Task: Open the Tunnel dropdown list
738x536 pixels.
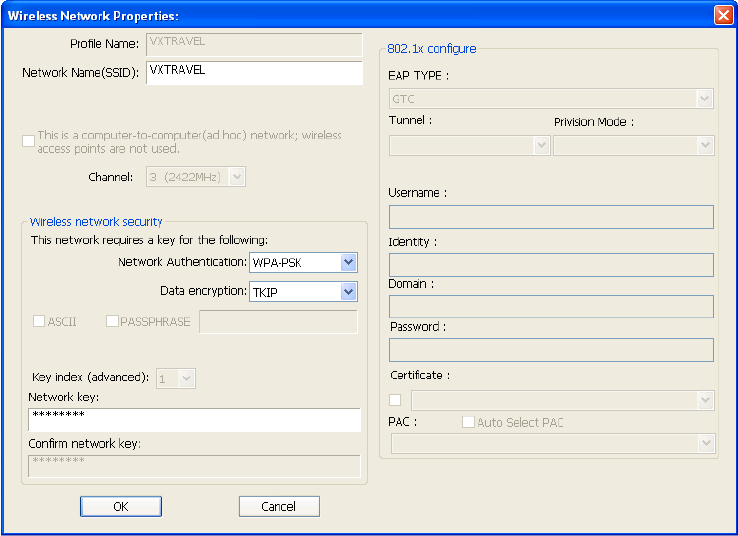Action: point(542,145)
